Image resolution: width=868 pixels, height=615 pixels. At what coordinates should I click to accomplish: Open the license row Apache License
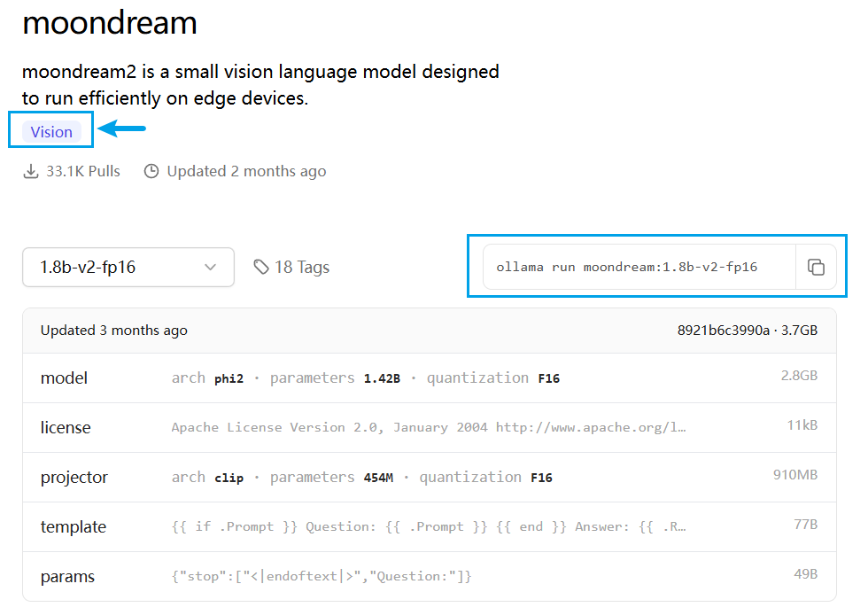pos(430,428)
